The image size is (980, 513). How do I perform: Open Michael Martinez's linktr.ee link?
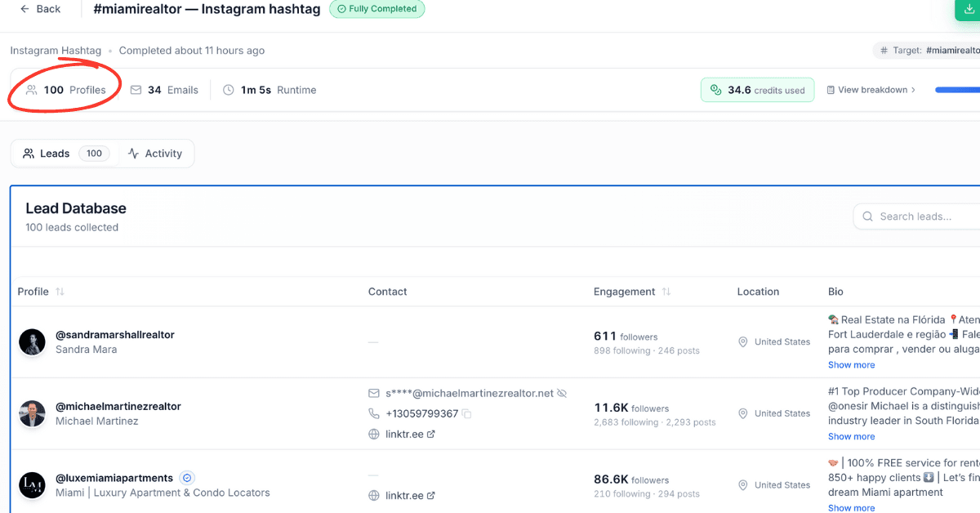(x=406, y=434)
